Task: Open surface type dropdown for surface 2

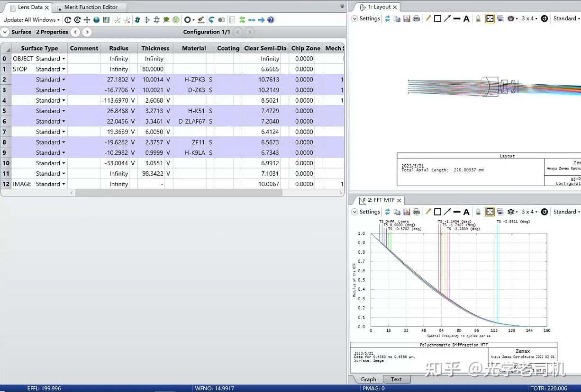Action: [x=64, y=80]
